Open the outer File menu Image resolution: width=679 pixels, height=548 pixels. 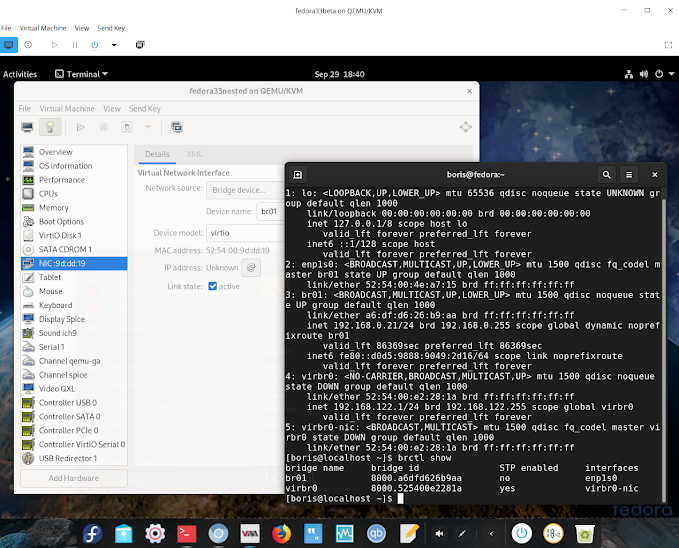(6, 28)
